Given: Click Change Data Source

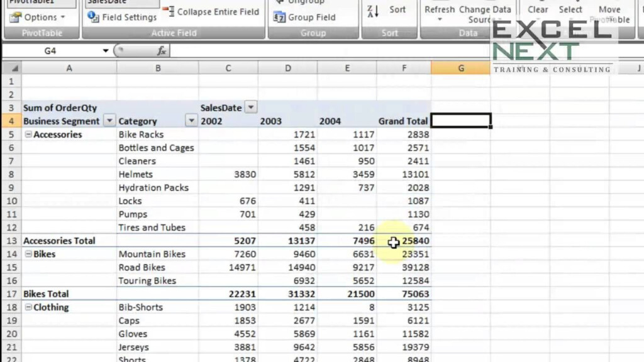Looking at the screenshot, I should pyautogui.click(x=485, y=14).
